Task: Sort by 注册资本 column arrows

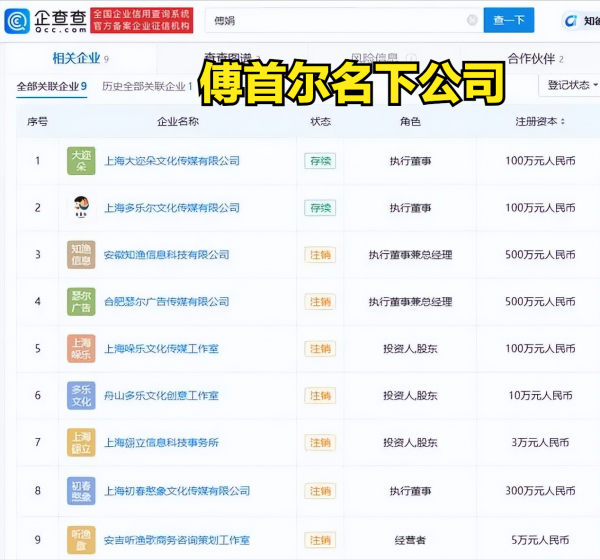Action: pyautogui.click(x=562, y=122)
